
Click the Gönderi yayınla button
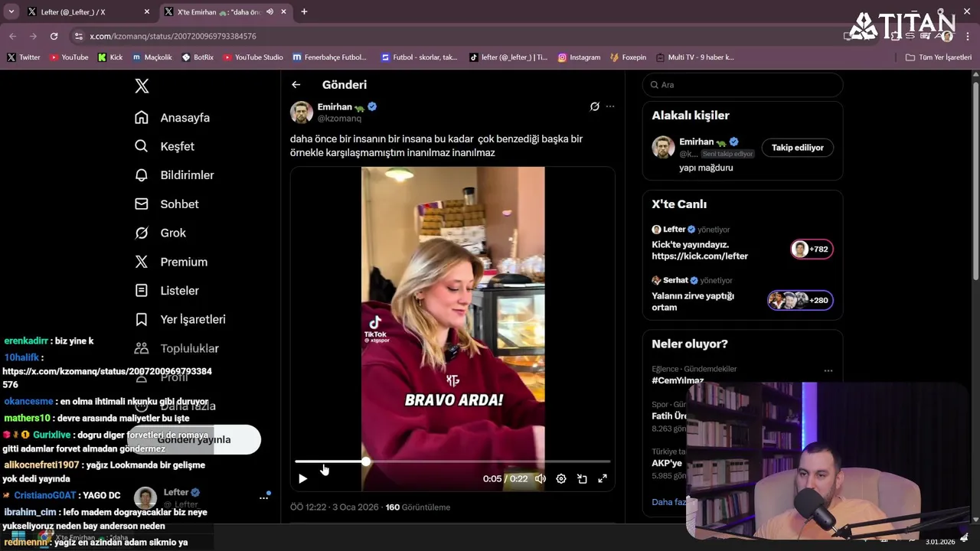(194, 439)
